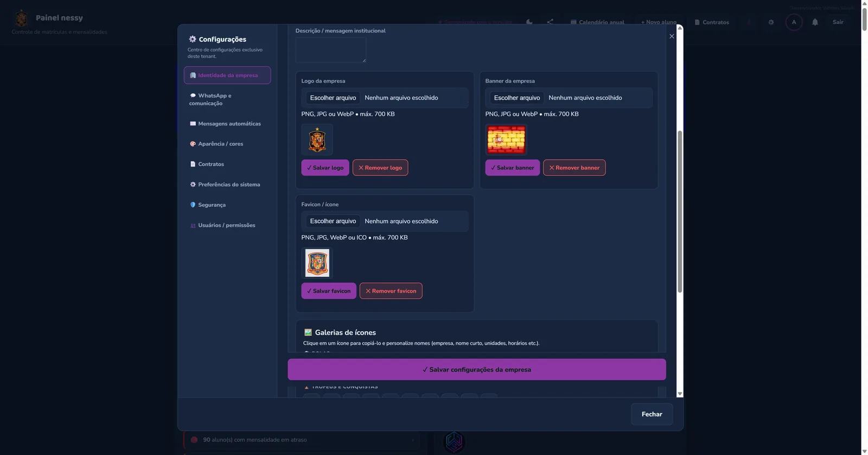The width and height of the screenshot is (868, 455).
Task: Open Contratos in the settings sidebar
Action: pos(227,164)
